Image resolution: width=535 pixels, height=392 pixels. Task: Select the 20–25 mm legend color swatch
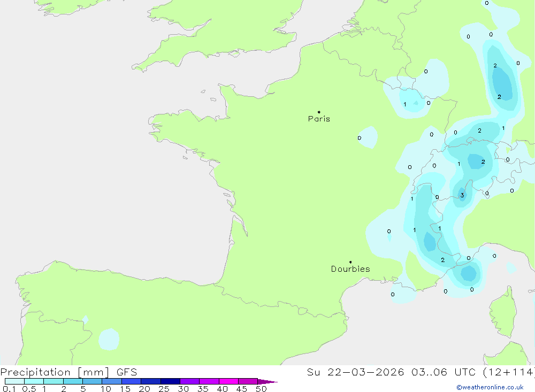pyautogui.click(x=151, y=381)
